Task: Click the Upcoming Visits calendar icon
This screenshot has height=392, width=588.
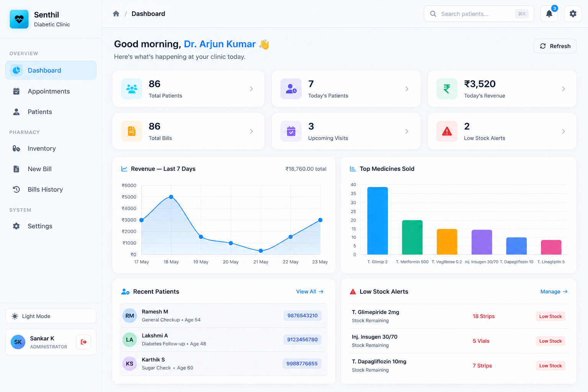Action: tap(291, 131)
